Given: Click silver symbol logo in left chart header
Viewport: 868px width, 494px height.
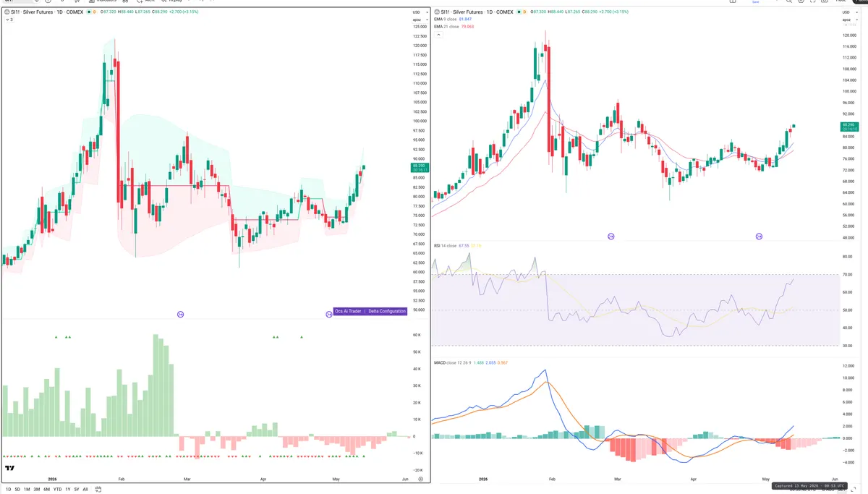Looking at the screenshot, I should (x=7, y=12).
